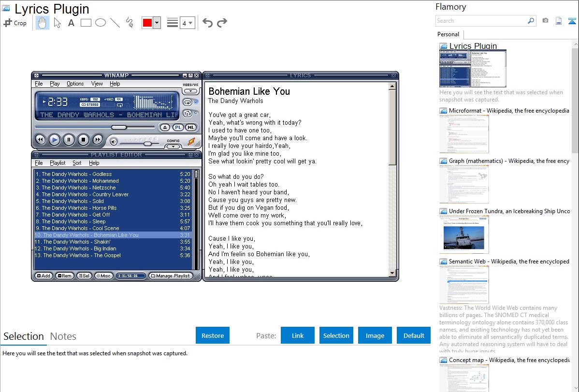Click the Flamory Search field
The height and width of the screenshot is (392, 579).
coord(481,21)
